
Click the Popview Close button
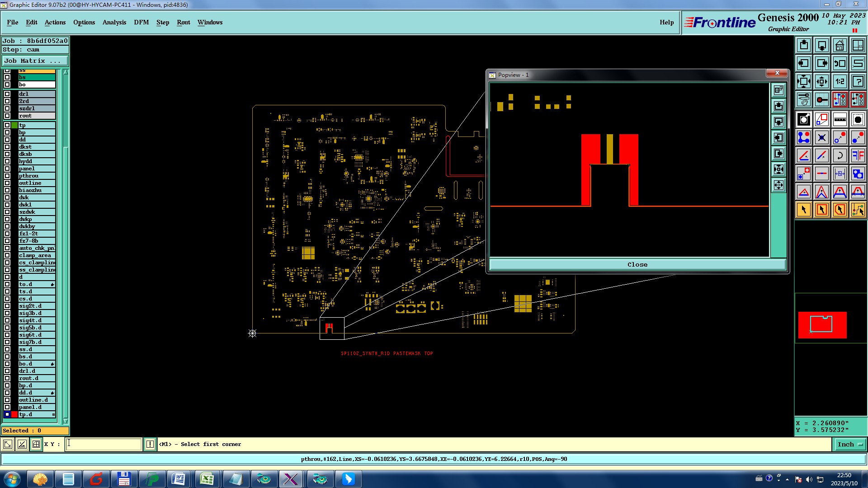637,265
